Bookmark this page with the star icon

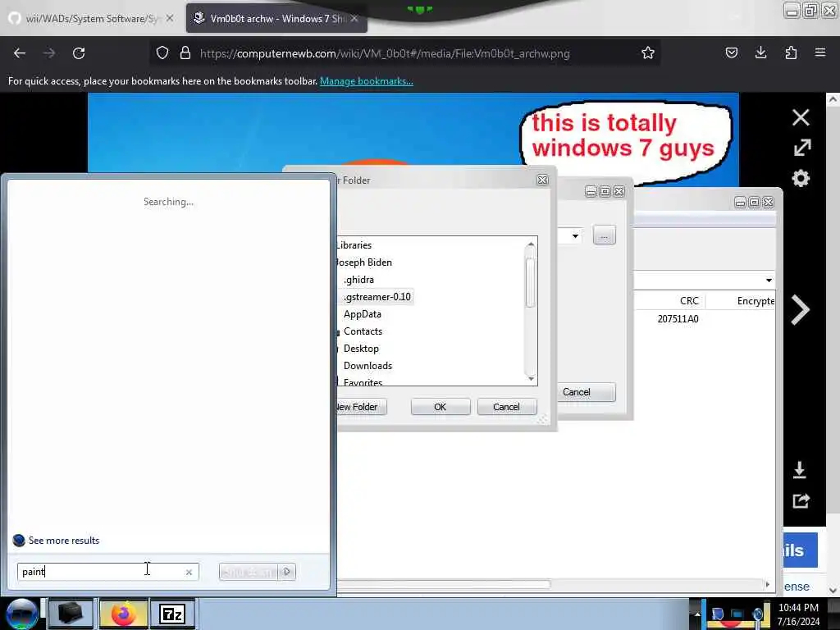(x=648, y=53)
